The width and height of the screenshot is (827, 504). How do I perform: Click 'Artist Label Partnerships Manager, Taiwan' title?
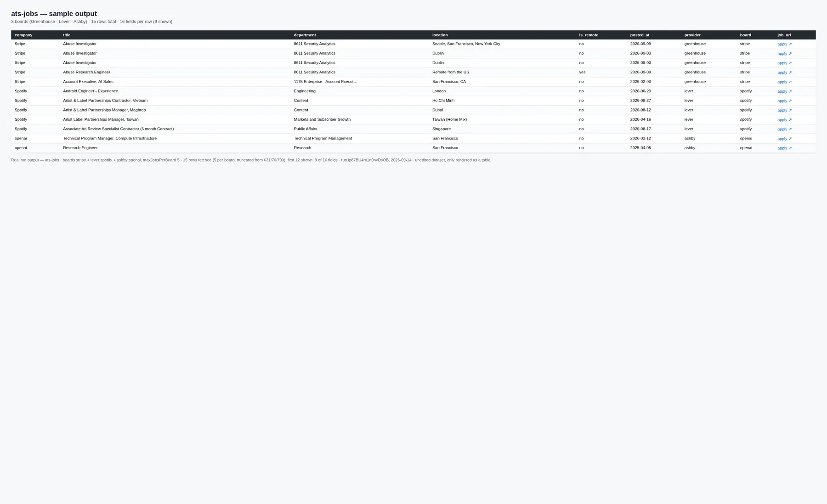[x=101, y=119]
